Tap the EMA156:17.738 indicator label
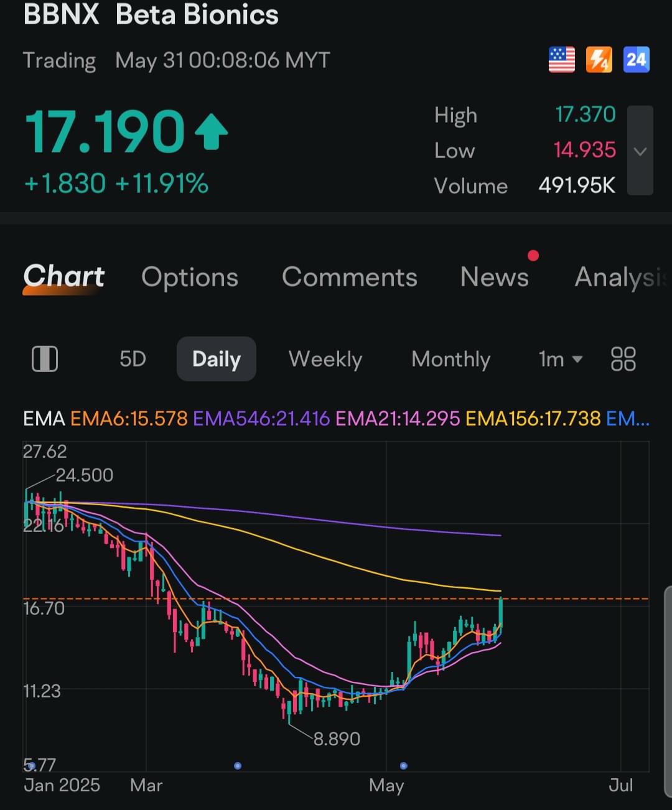 point(533,418)
